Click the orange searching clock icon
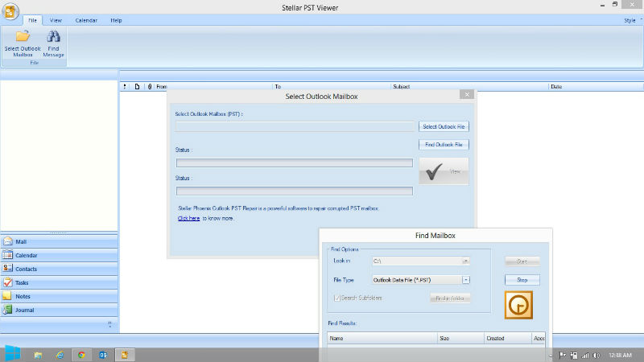This screenshot has height=362, width=644. point(518,305)
